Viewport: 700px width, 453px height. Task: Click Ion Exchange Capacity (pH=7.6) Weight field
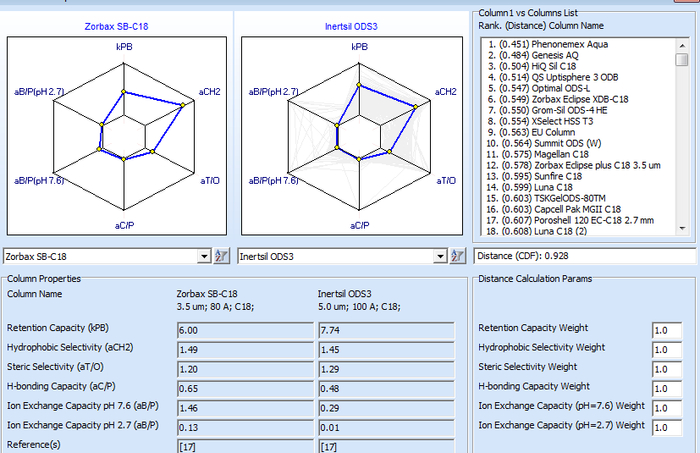667,408
